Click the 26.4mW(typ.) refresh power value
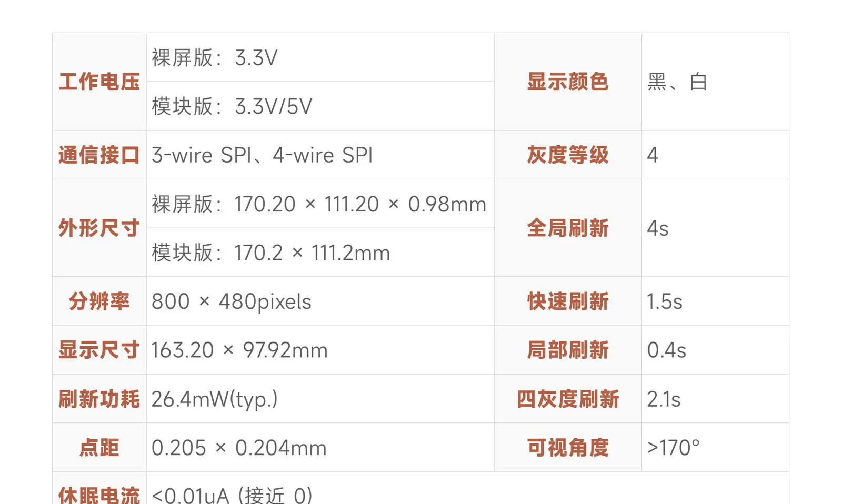842x504 pixels. (x=214, y=399)
